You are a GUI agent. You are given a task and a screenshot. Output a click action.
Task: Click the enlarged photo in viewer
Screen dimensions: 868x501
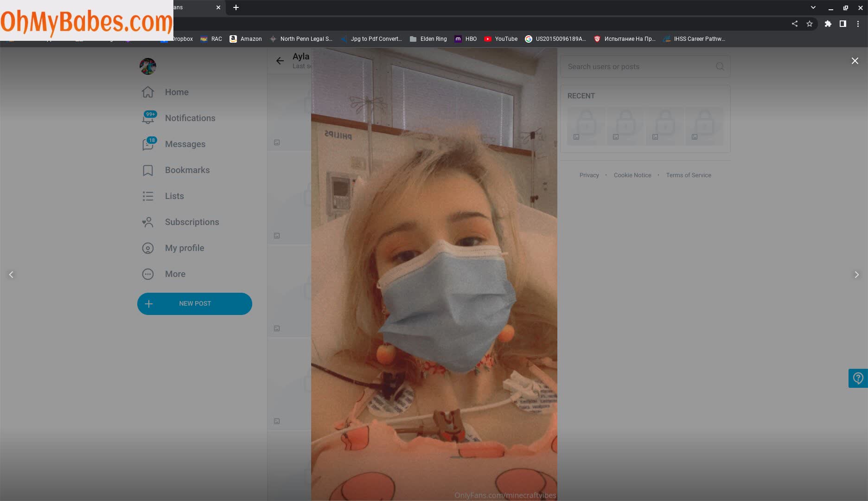point(434,274)
